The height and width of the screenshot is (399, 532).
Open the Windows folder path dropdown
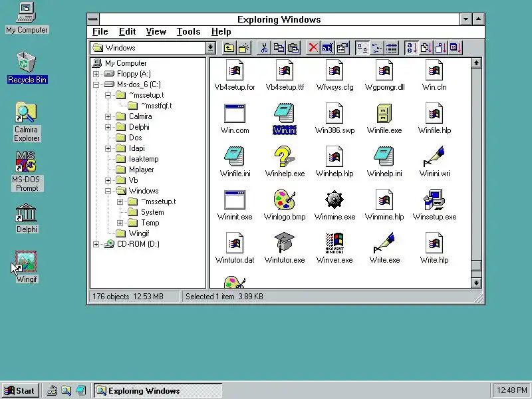(x=210, y=48)
